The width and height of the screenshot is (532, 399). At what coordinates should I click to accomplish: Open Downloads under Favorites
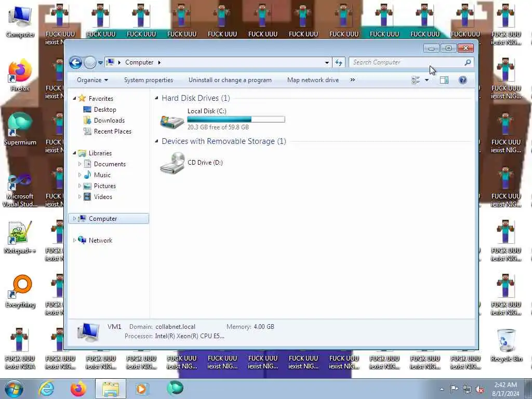(109, 121)
